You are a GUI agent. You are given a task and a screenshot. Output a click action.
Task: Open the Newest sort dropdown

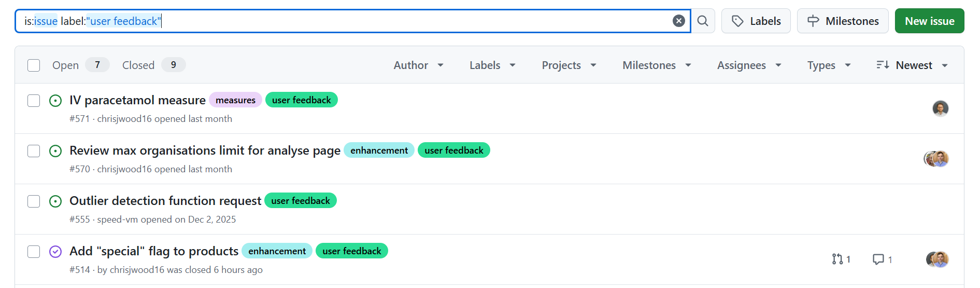912,65
